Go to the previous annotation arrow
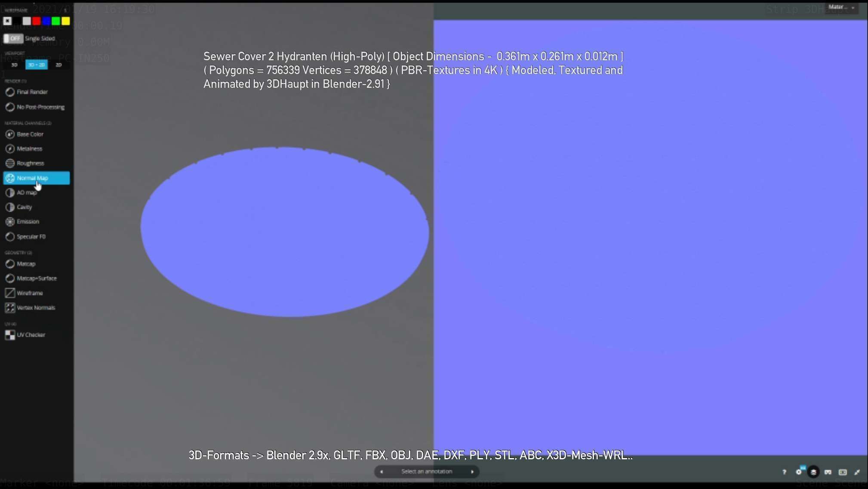 (381, 472)
